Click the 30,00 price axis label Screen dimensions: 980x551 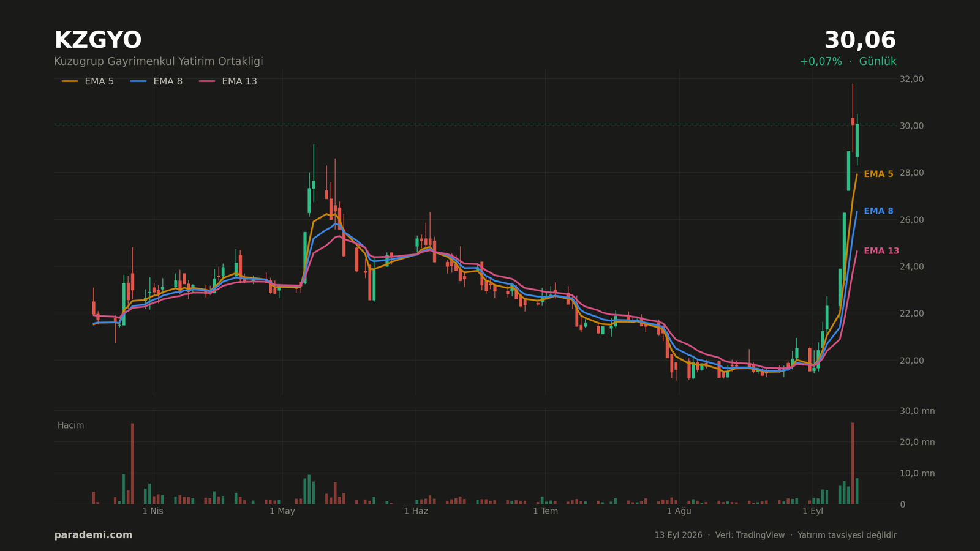(x=911, y=126)
